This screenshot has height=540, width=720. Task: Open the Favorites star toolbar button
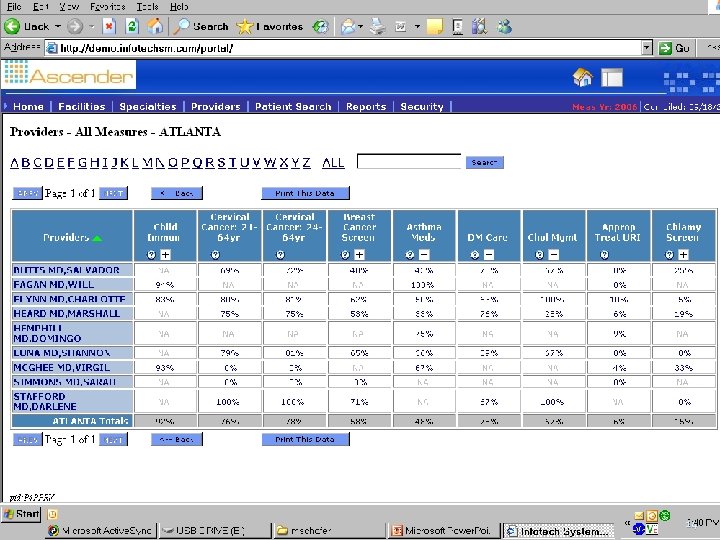pyautogui.click(x=270, y=27)
